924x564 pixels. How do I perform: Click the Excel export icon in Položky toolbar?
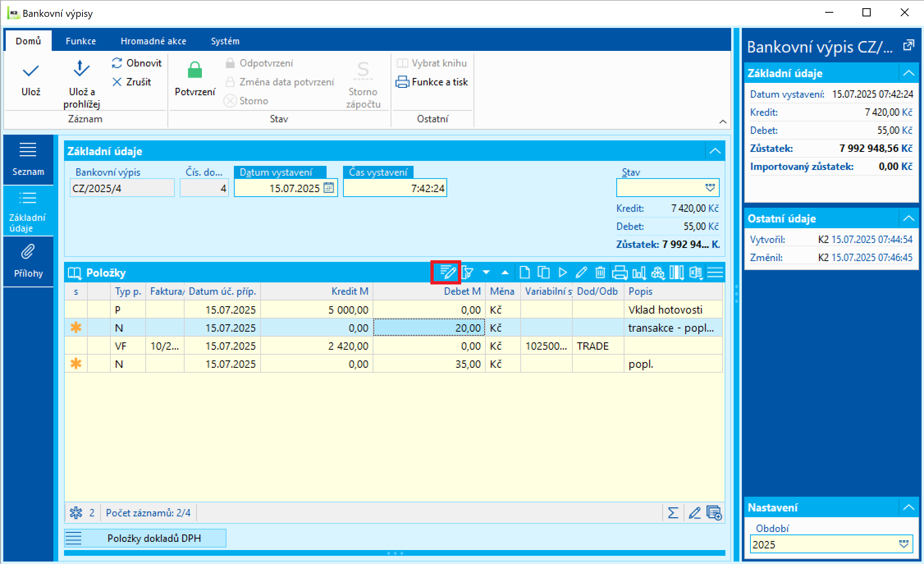coord(696,273)
